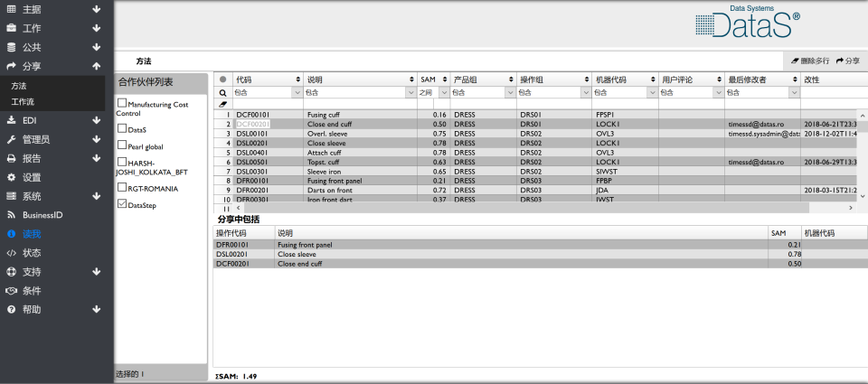Image resolution: width=868 pixels, height=384 pixels.
Task: Open the BusinessID menu item
Action: pyautogui.click(x=42, y=215)
